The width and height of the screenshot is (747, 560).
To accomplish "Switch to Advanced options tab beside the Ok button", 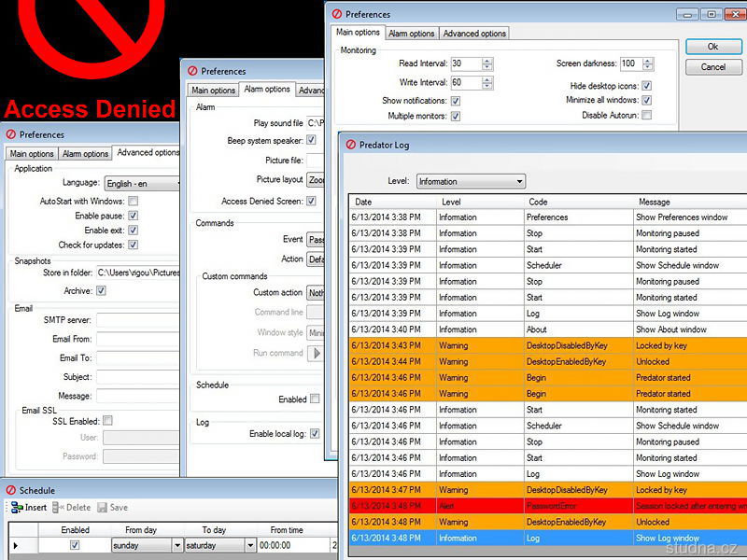I will pyautogui.click(x=474, y=34).
